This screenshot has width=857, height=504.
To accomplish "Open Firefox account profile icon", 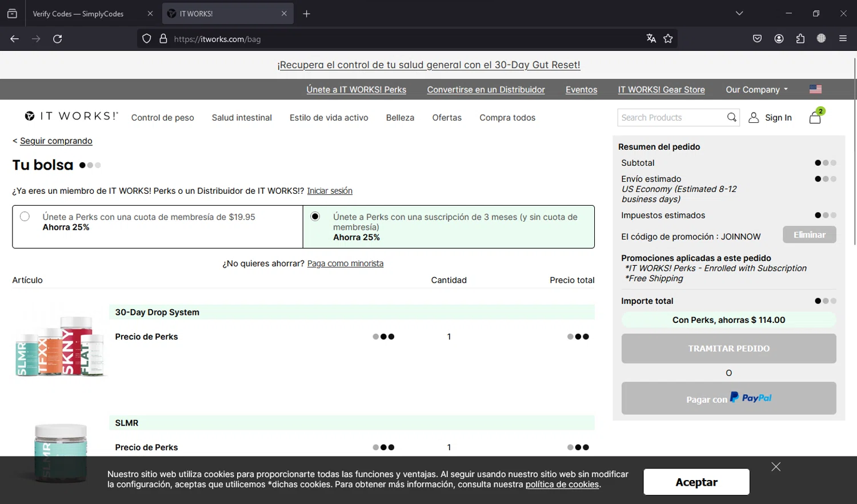I will (779, 39).
